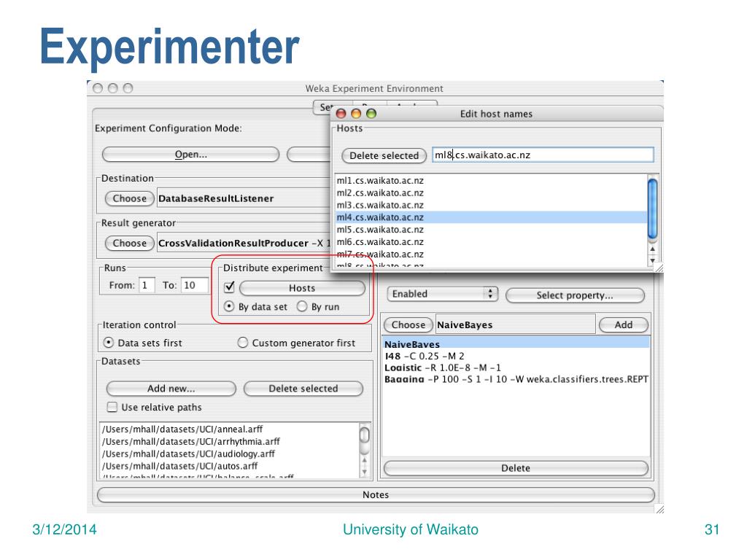Choose the algorithm classifier
The image size is (747, 560).
tap(409, 324)
